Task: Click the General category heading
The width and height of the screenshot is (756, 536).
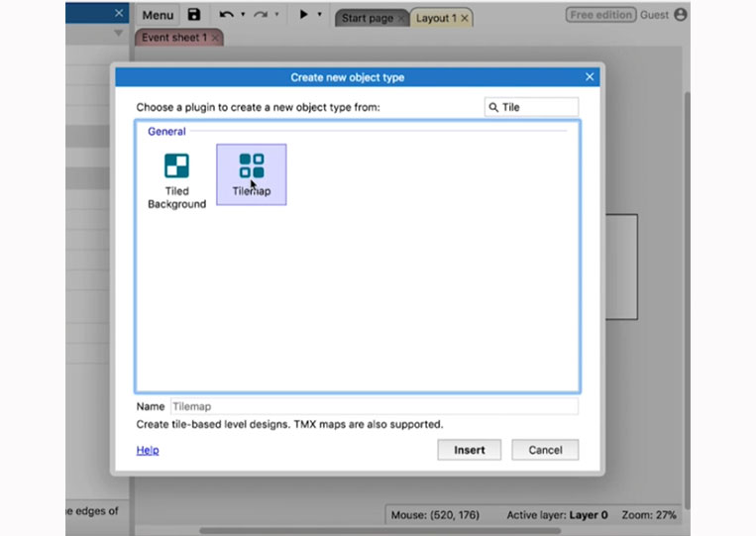Action: pyautogui.click(x=166, y=132)
